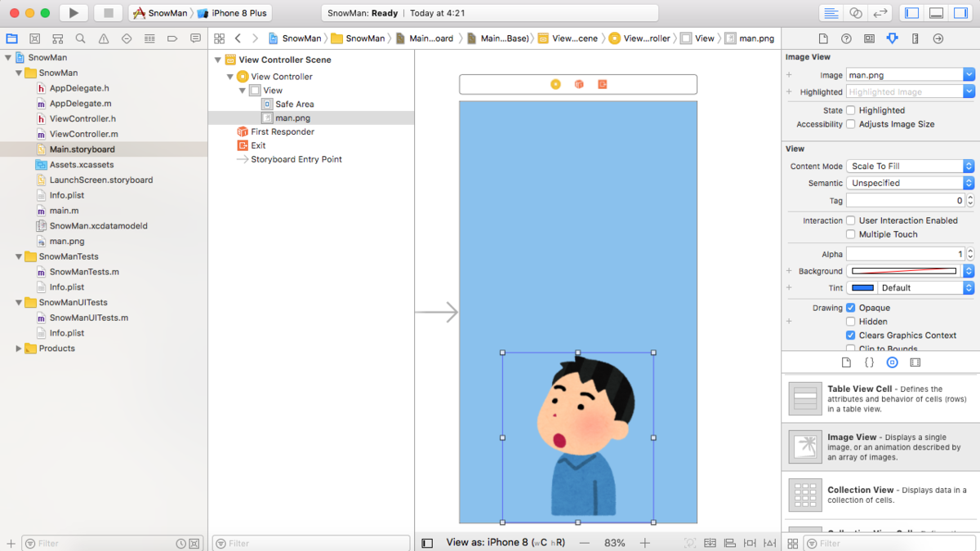Switch to Version editor

point(880,13)
